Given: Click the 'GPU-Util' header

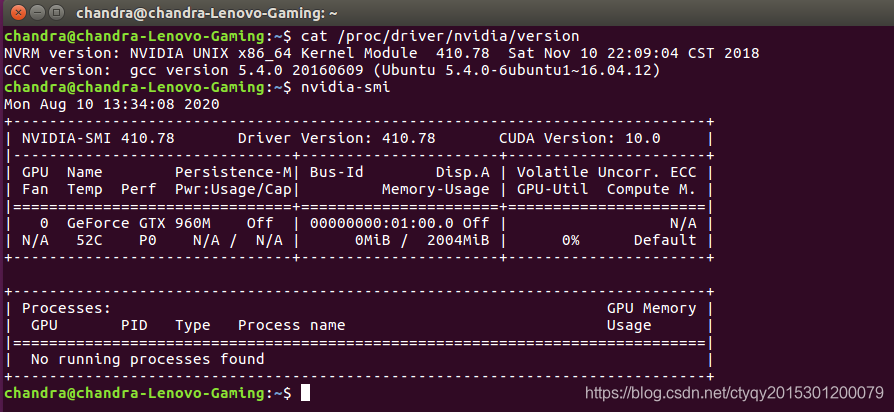Looking at the screenshot, I should point(552,189).
